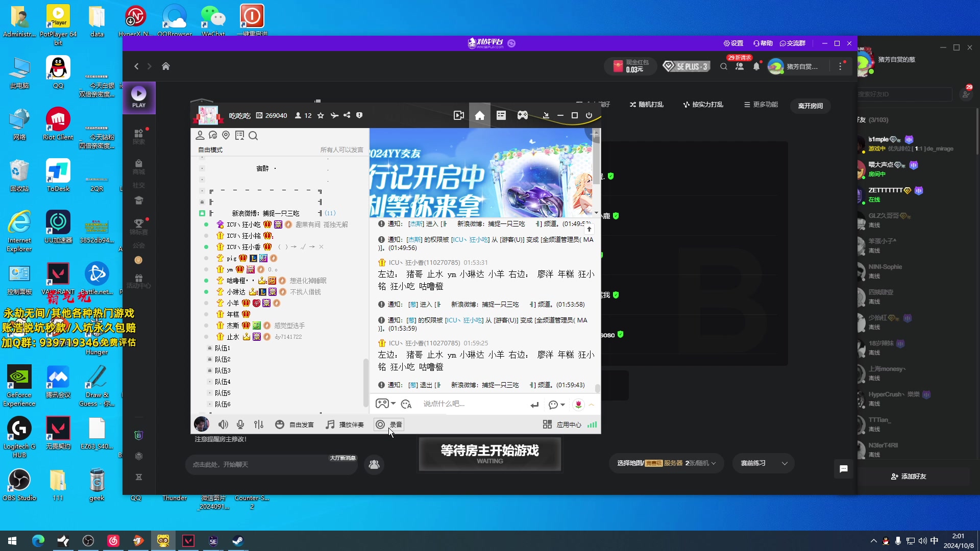
Task: Click the report exclamation icon in YY header
Action: coord(359,115)
